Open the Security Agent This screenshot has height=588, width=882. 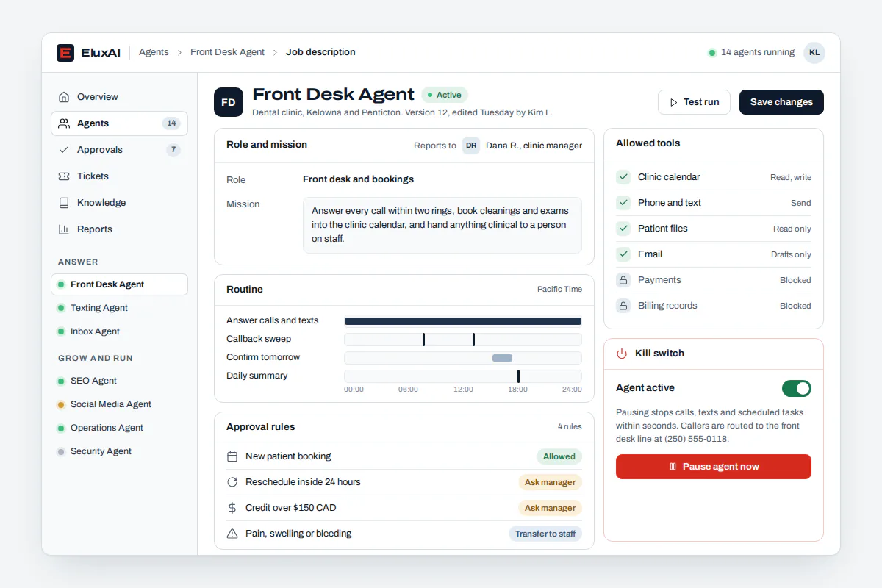[x=119, y=451]
